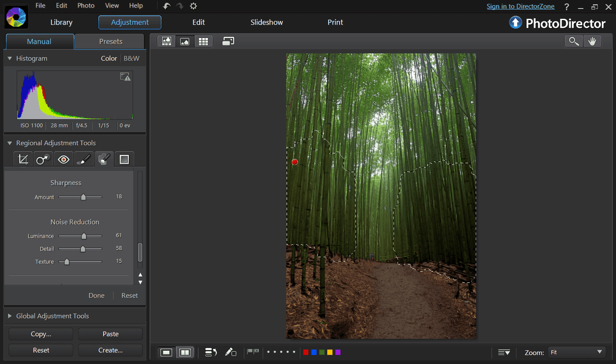Open the Photo menu
The width and height of the screenshot is (616, 364).
pos(86,6)
